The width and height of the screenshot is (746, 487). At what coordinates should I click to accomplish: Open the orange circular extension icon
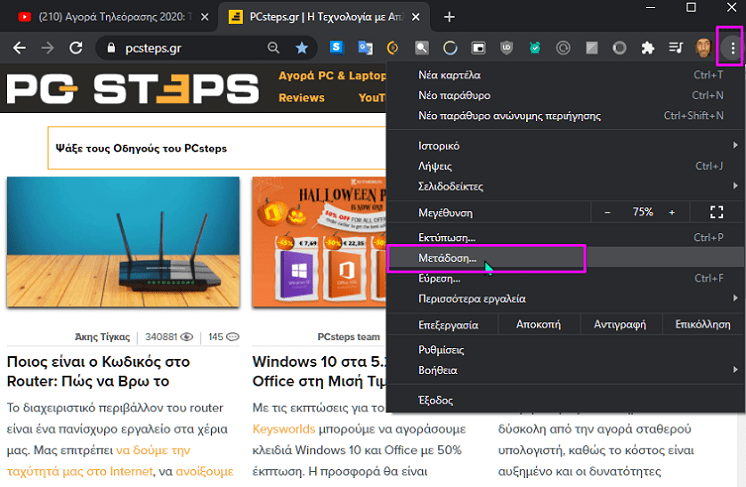[393, 48]
